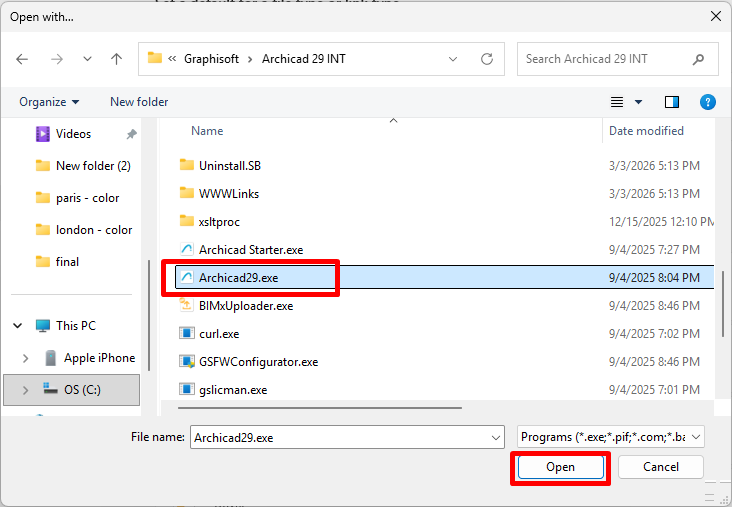Viewport: 732px width, 507px height.
Task: Create a New folder
Action: tap(139, 102)
